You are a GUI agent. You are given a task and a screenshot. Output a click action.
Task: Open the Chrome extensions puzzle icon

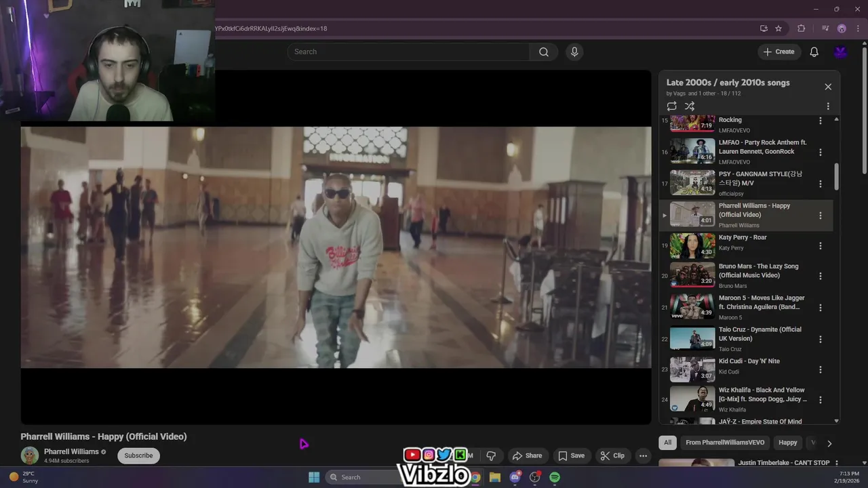pyautogui.click(x=802, y=28)
